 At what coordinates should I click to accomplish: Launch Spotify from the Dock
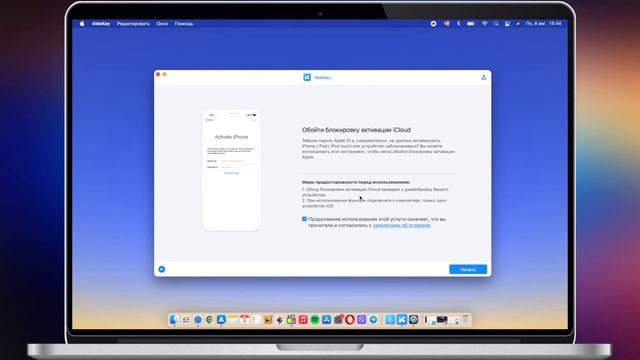pyautogui.click(x=315, y=320)
